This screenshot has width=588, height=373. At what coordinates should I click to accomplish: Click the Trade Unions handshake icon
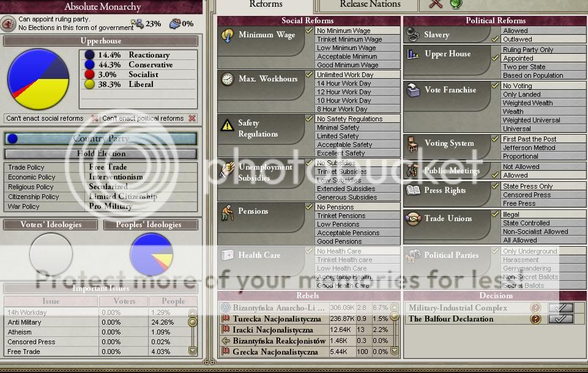coord(413,219)
